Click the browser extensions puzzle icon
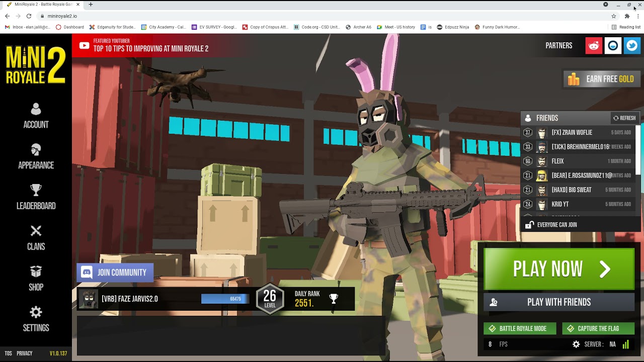Screen dimensions: 644x362 click(627, 16)
